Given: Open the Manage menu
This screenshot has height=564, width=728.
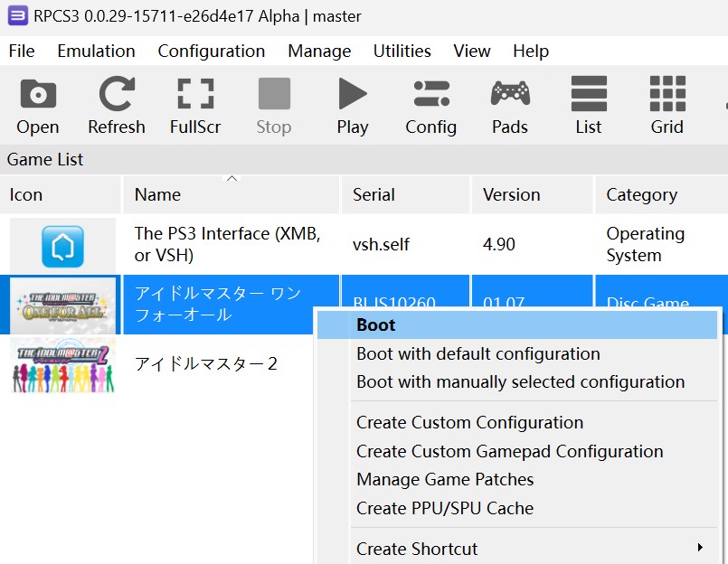Looking at the screenshot, I should click(319, 51).
